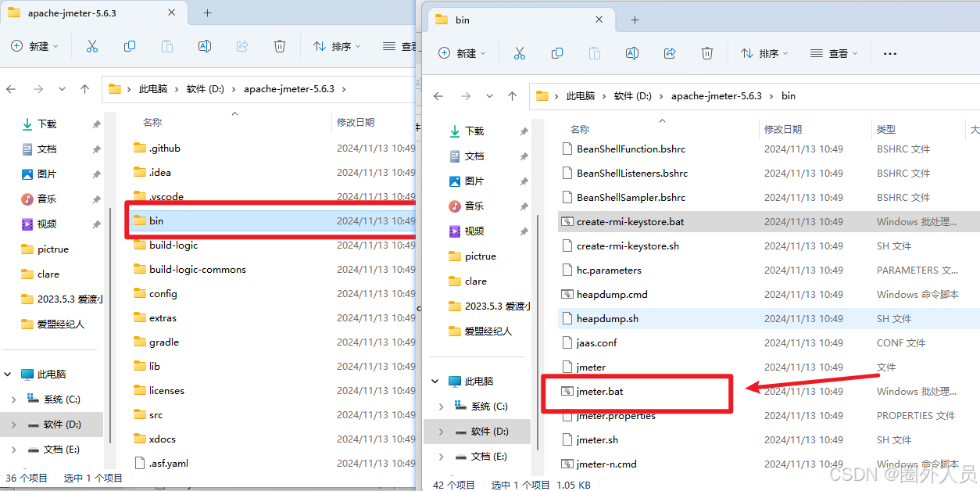Open the 排序 (Sort) dropdown in bin window

(764, 53)
